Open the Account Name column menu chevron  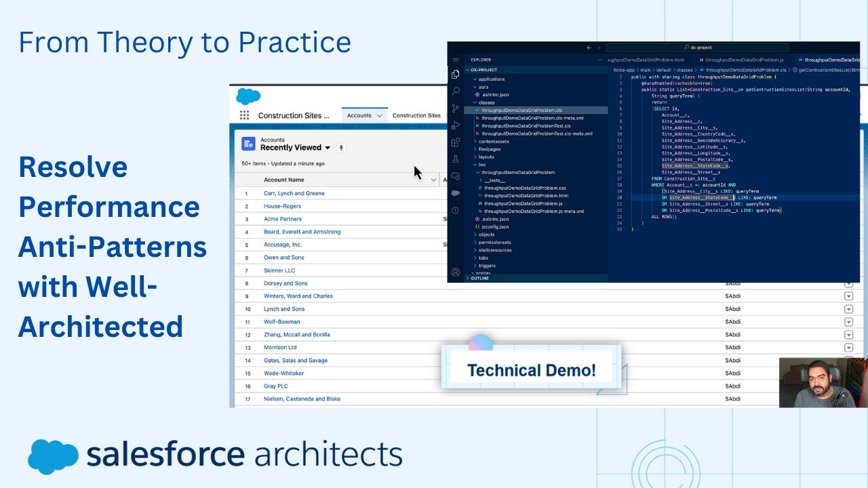[x=432, y=180]
